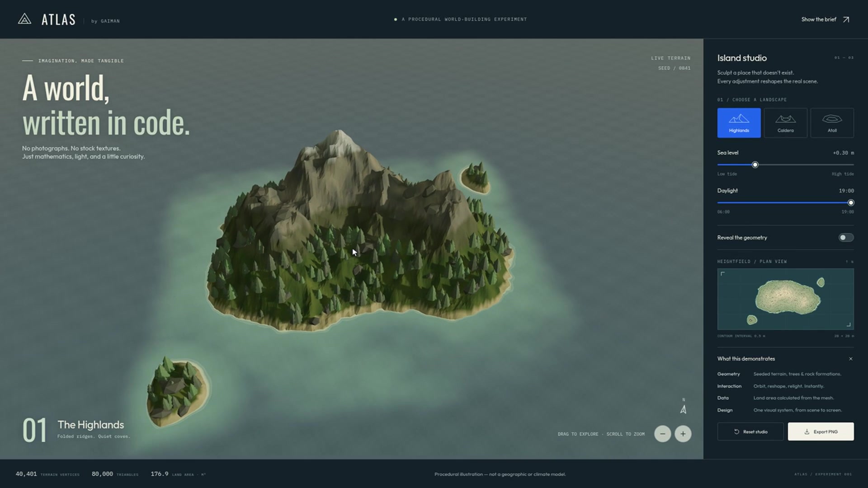This screenshot has height=488, width=868.
Task: Click the Daylight slider handle
Action: click(851, 203)
